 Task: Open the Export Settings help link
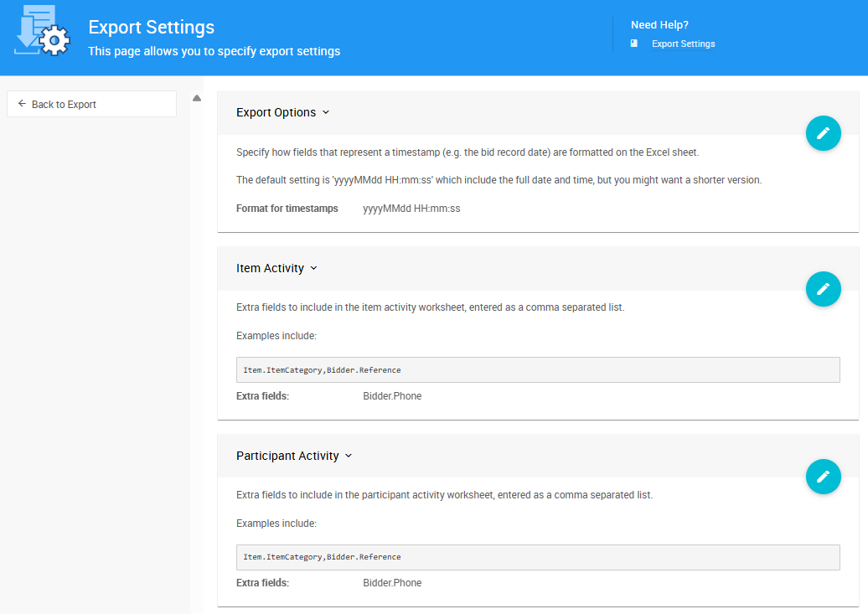[683, 43]
